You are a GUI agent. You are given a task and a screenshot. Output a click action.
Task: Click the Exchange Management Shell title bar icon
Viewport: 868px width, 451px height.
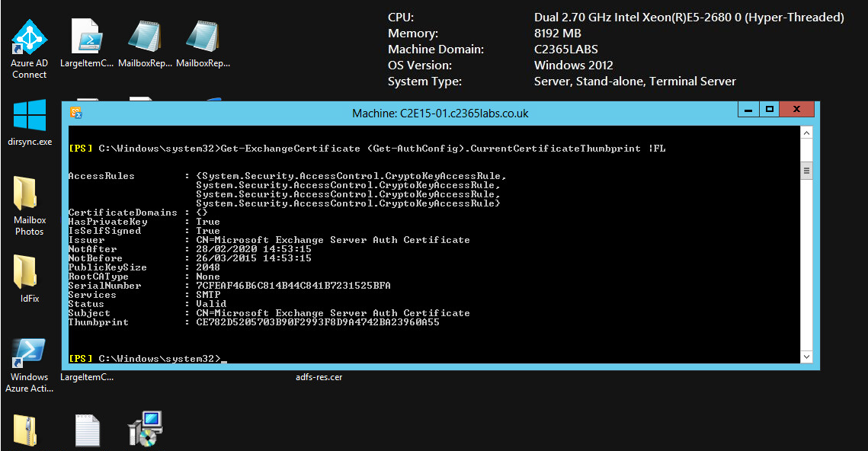coord(76,113)
